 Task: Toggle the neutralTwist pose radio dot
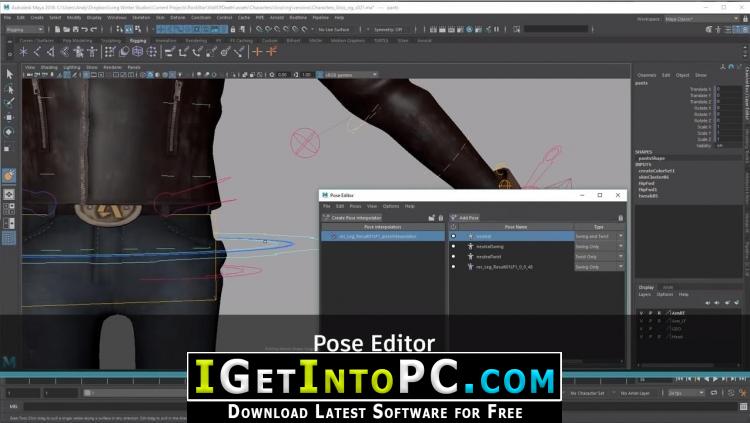click(x=453, y=256)
